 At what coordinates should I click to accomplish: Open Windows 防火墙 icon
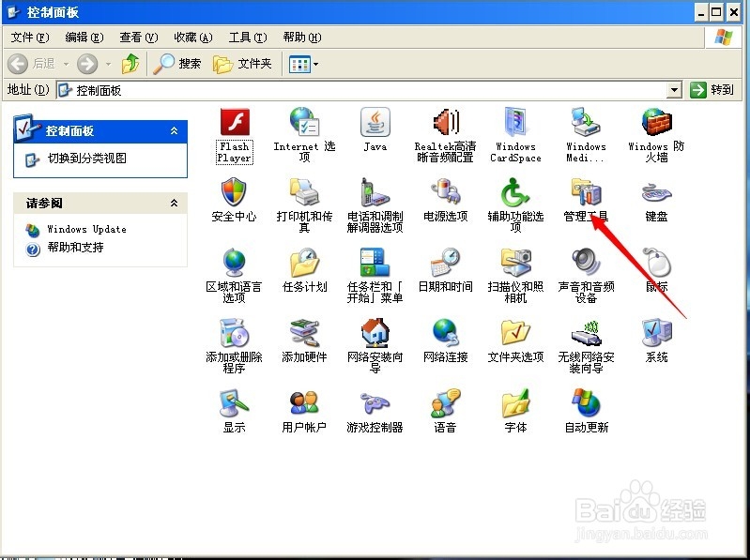pos(656,122)
